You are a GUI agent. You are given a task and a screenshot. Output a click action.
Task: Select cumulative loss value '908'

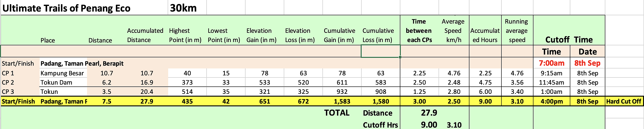[x=381, y=92]
